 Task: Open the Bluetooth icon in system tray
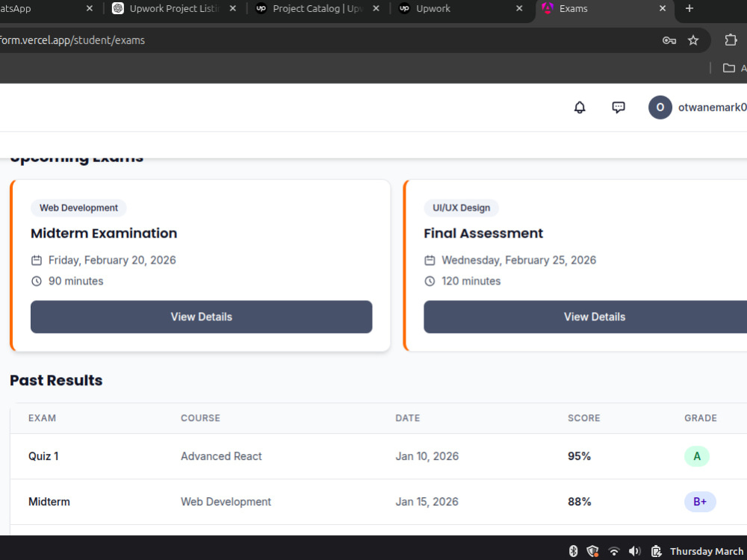574,551
